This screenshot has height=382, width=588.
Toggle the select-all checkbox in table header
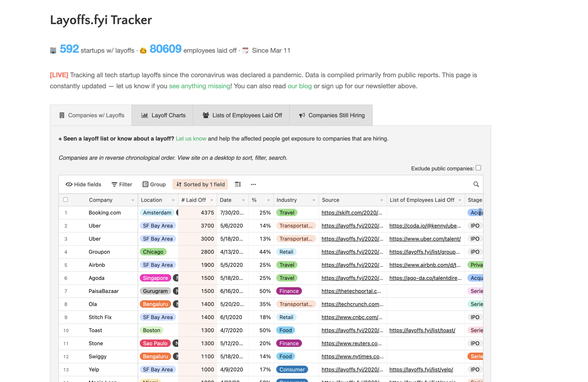pos(66,200)
